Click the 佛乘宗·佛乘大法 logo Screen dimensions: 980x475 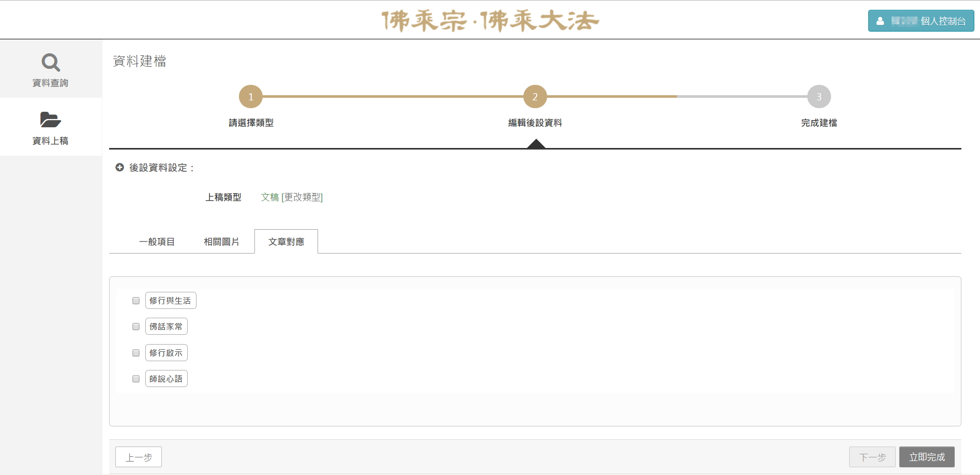click(x=490, y=21)
